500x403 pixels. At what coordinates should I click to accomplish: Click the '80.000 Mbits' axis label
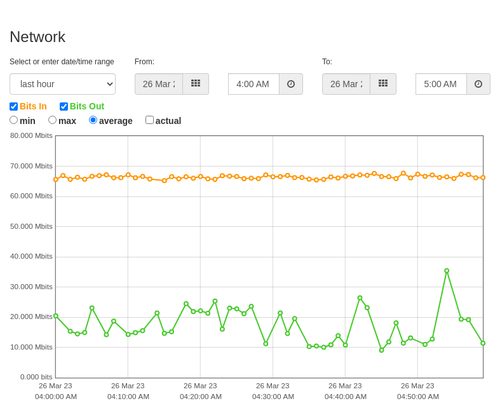[x=31, y=135]
